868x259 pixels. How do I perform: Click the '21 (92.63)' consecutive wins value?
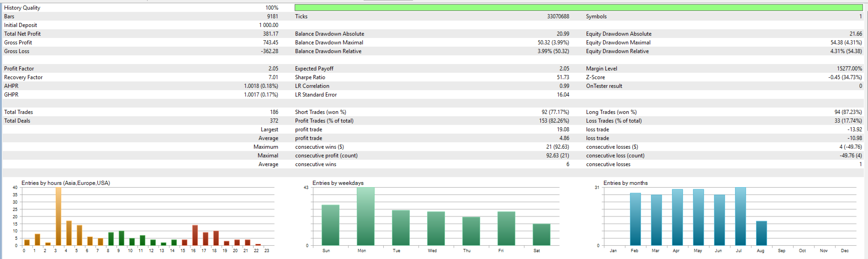click(557, 147)
